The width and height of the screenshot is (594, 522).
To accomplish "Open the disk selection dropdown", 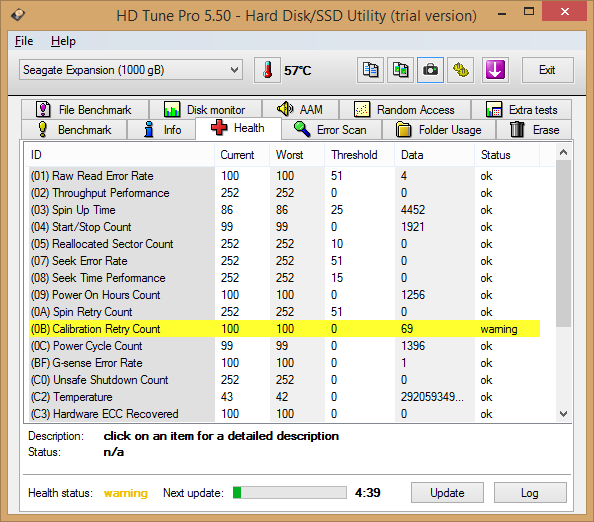I will (x=131, y=70).
